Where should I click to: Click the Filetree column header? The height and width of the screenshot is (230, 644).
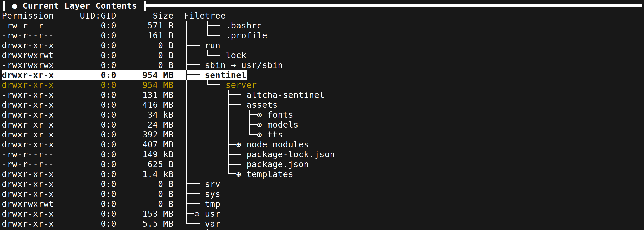coord(205,16)
